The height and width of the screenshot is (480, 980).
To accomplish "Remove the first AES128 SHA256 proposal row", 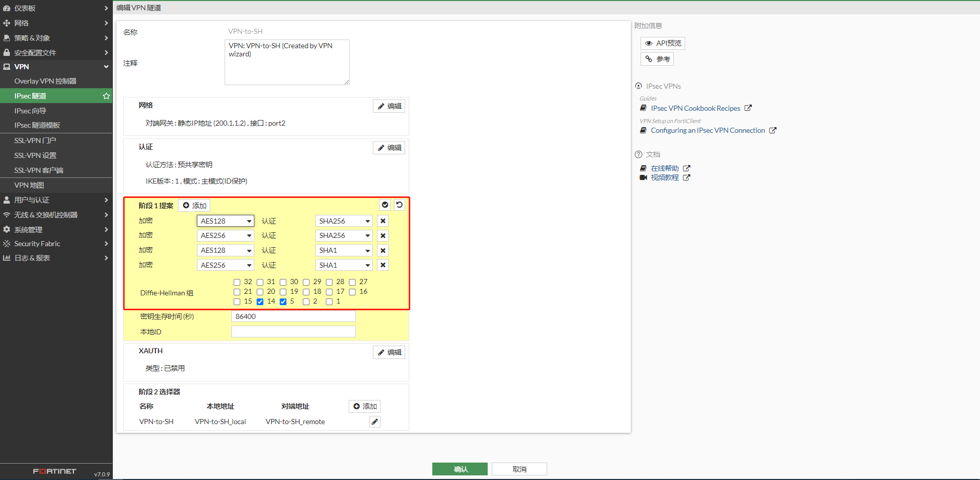I will coord(383,221).
